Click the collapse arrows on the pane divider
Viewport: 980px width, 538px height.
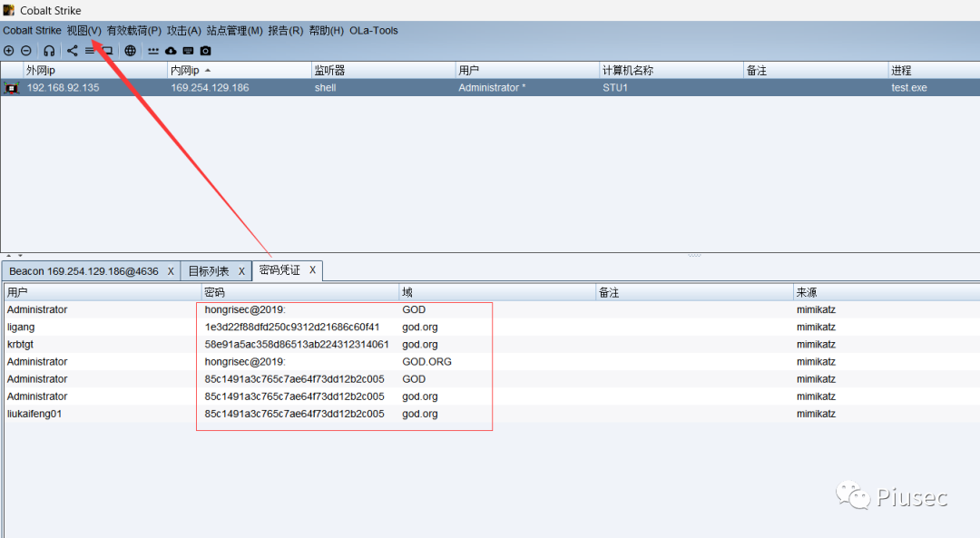tap(15, 256)
